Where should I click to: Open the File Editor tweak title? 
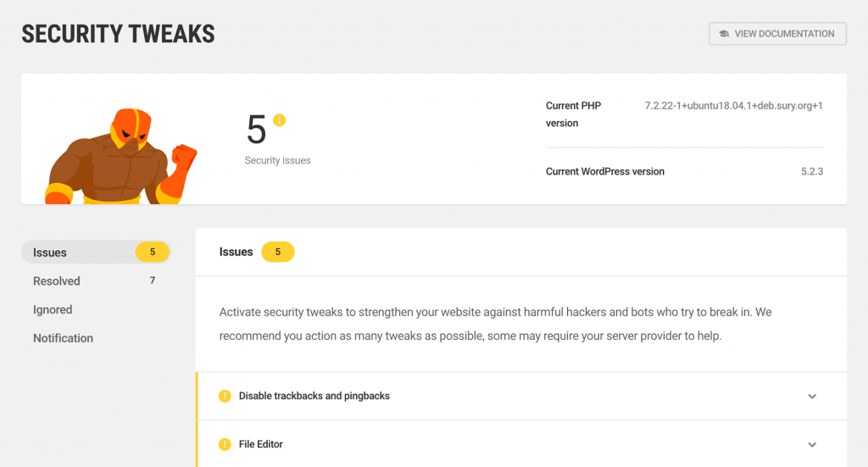pyautogui.click(x=260, y=444)
